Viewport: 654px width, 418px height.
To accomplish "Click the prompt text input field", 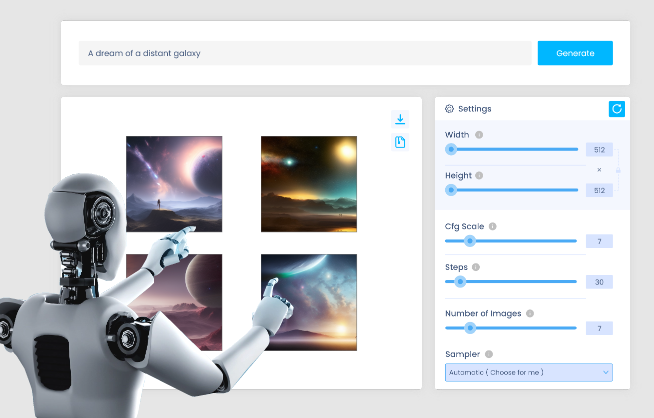I will tap(305, 53).
